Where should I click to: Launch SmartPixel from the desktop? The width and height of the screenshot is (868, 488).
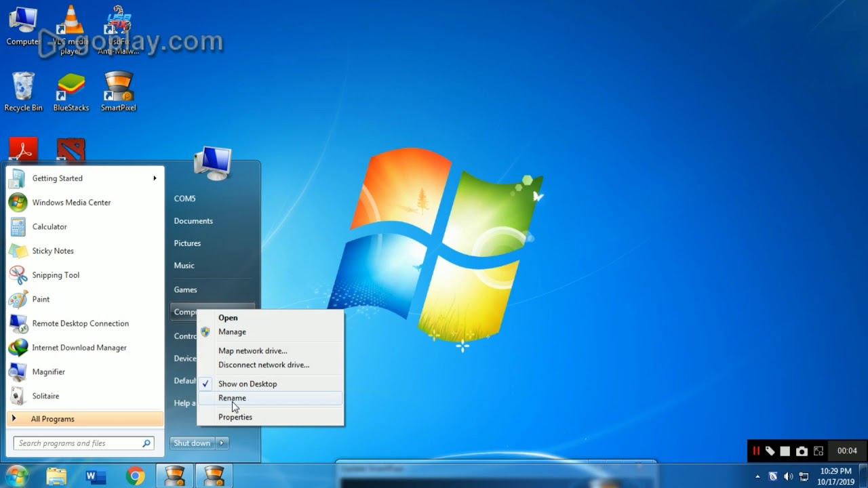(118, 91)
